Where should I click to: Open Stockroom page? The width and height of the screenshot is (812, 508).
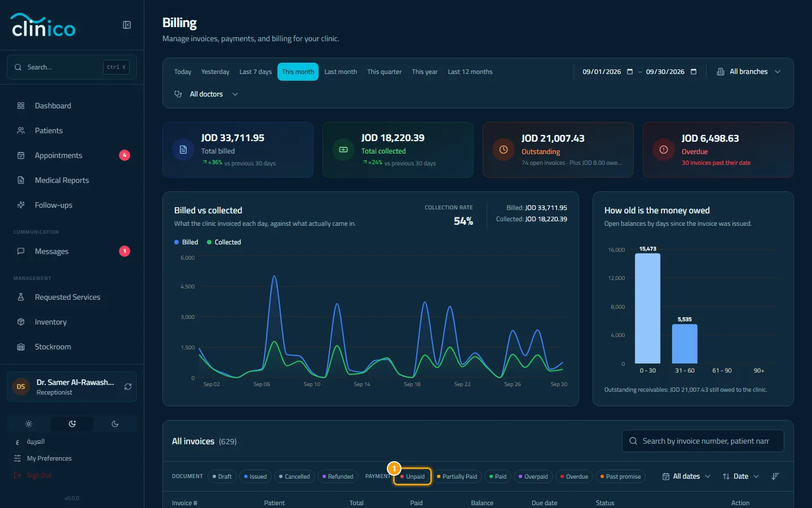(x=72, y=347)
